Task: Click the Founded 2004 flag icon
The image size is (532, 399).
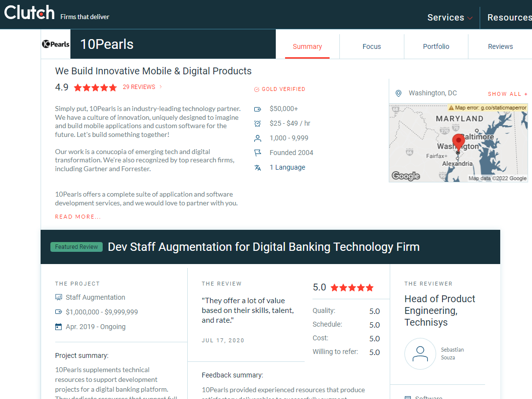Action: tap(258, 153)
